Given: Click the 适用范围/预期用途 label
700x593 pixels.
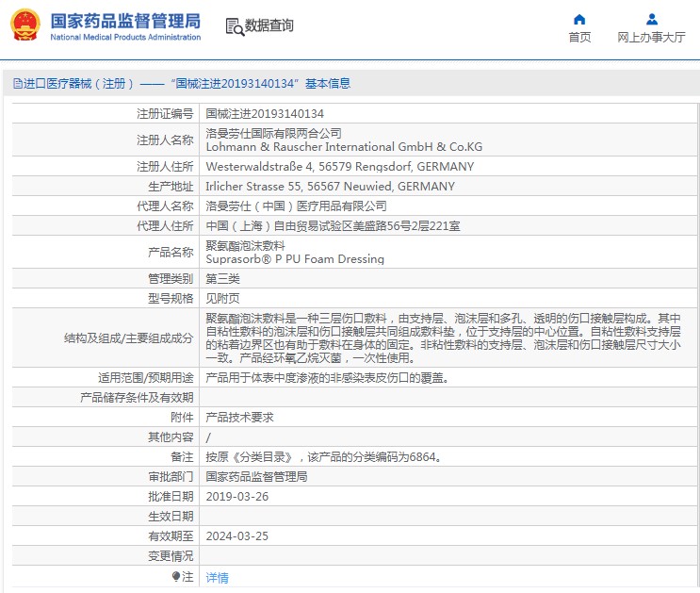Looking at the screenshot, I should pyautogui.click(x=146, y=378).
